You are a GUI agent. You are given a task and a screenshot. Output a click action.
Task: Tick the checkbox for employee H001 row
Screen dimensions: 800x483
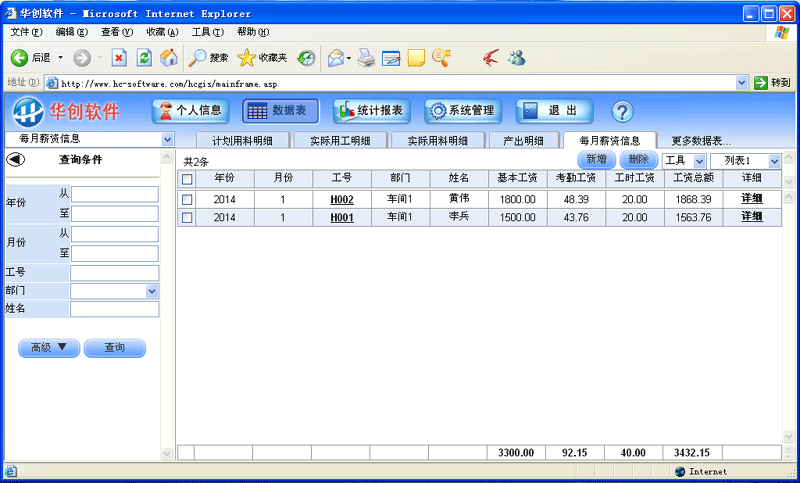[x=187, y=217]
